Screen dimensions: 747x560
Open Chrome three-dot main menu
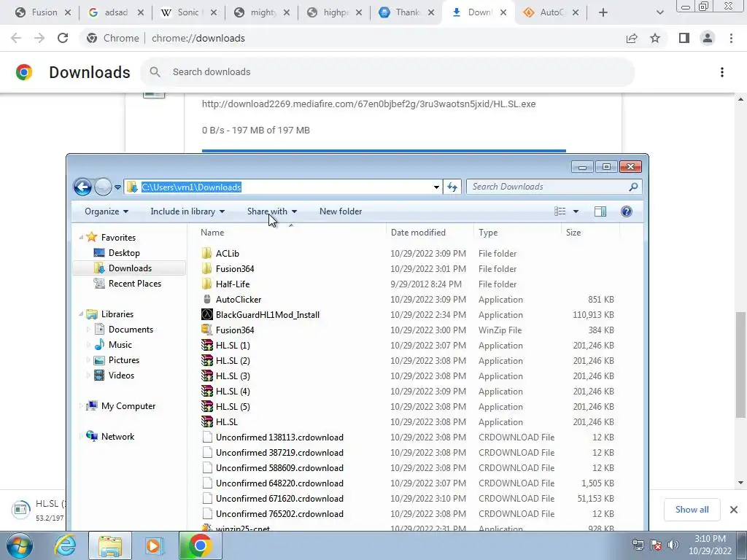731,38
